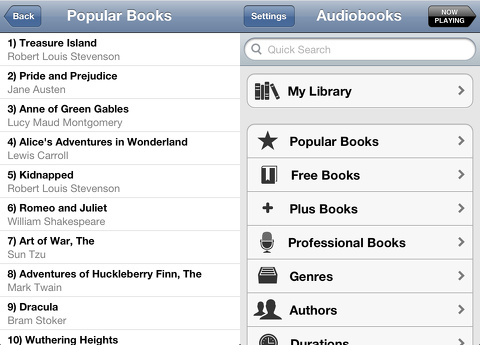
Task: Expand My Library using its chevron
Action: point(461,90)
